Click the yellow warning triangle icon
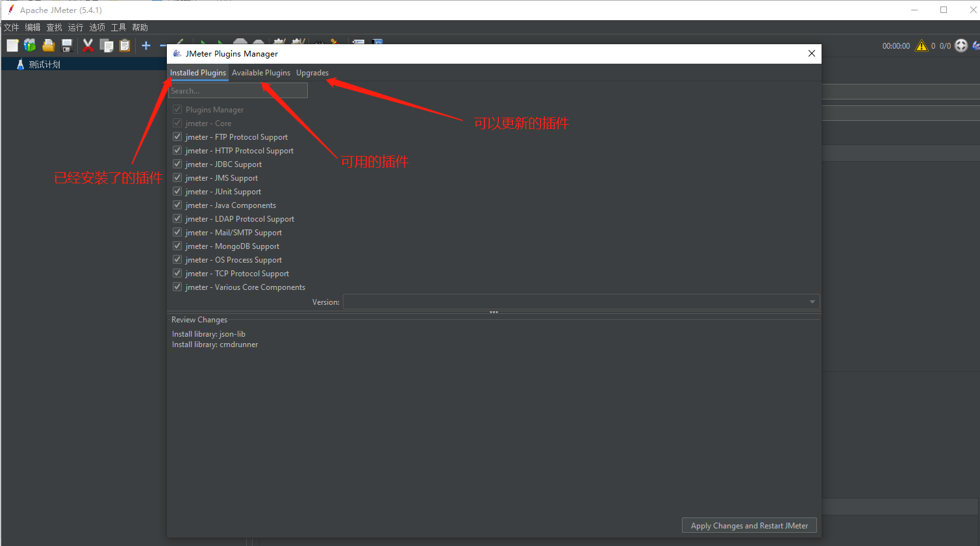 point(922,45)
